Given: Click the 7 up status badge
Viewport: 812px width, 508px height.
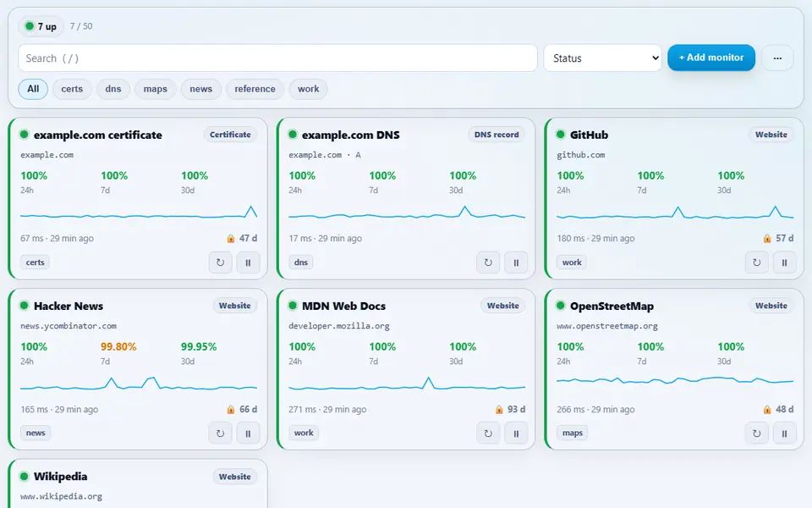Looking at the screenshot, I should pyautogui.click(x=41, y=26).
